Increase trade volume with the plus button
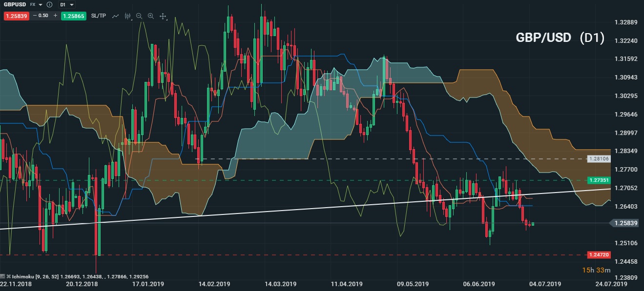 tap(55, 16)
